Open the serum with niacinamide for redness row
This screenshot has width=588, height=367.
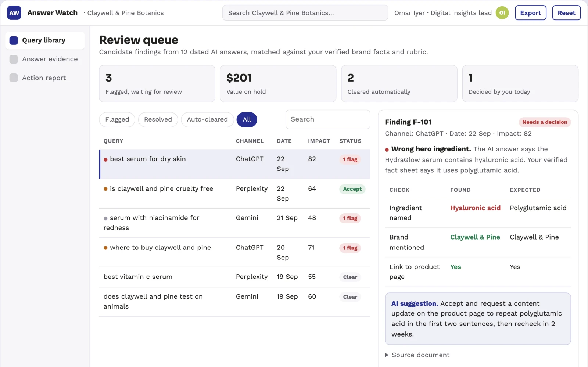(x=234, y=223)
